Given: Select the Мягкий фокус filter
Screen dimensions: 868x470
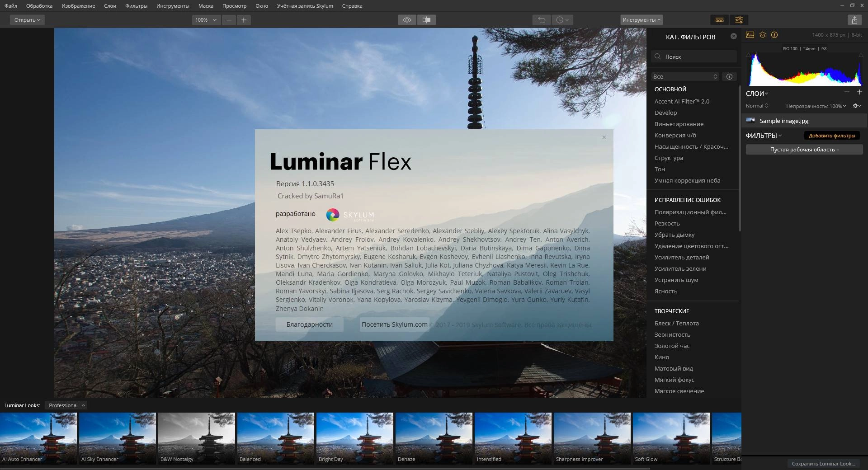Looking at the screenshot, I should coord(674,380).
